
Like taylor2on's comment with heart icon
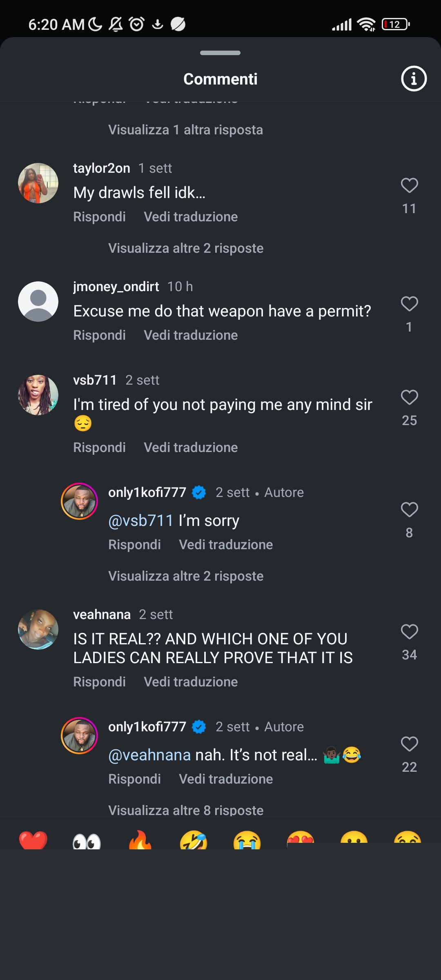pyautogui.click(x=409, y=185)
